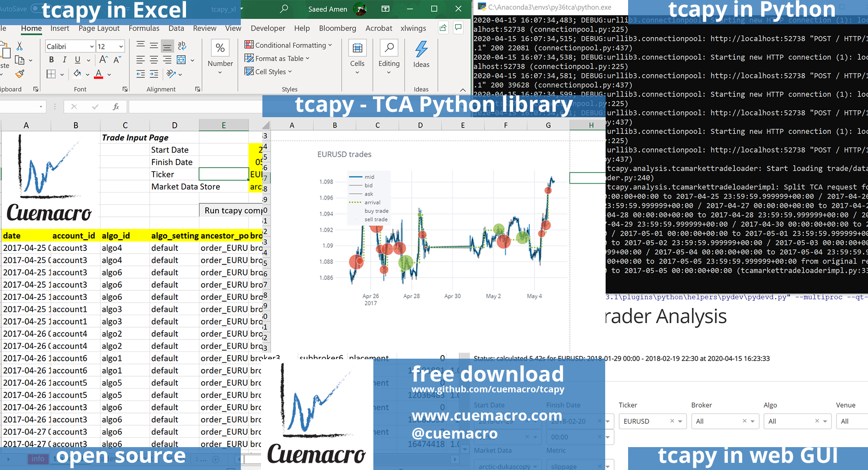Click the Saeed Amen account name
868x470 pixels.
(x=328, y=9)
